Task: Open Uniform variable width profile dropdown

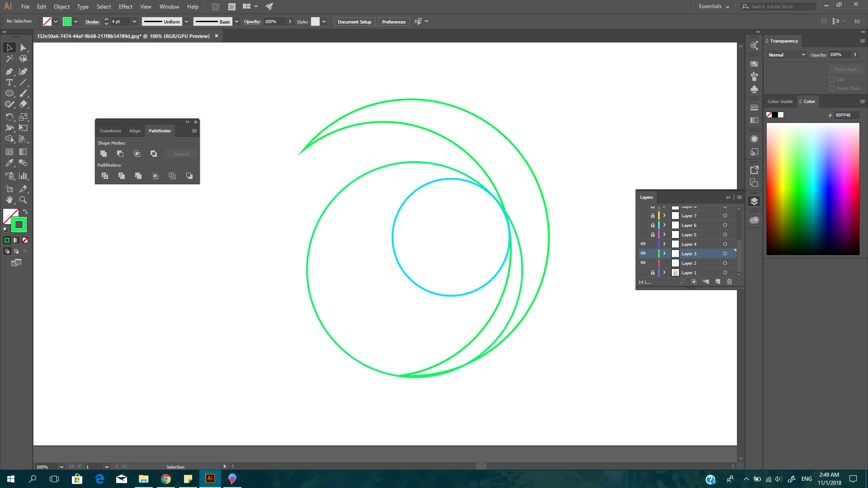Action: [186, 22]
